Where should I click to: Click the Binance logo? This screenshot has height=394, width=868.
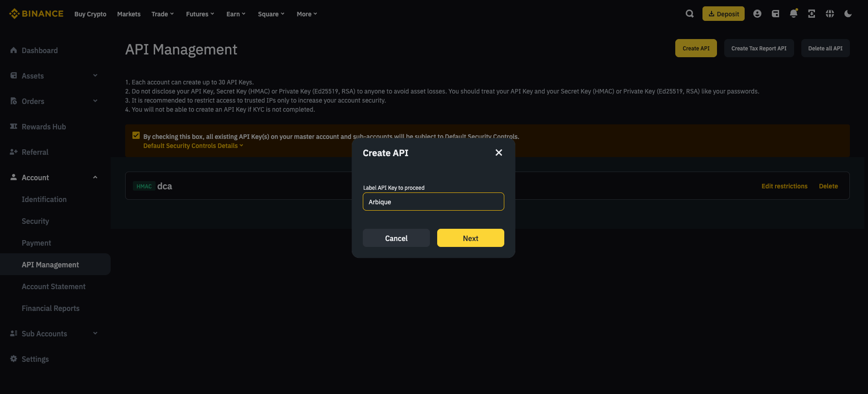36,14
